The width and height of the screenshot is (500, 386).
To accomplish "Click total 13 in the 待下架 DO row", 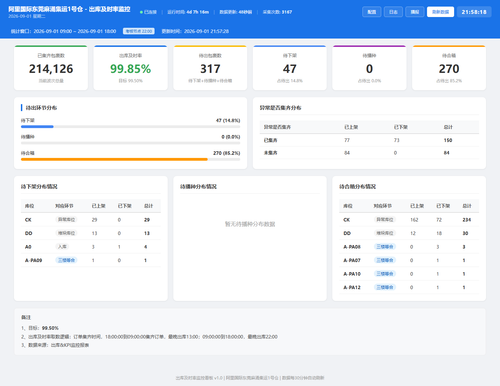I will tap(147, 233).
